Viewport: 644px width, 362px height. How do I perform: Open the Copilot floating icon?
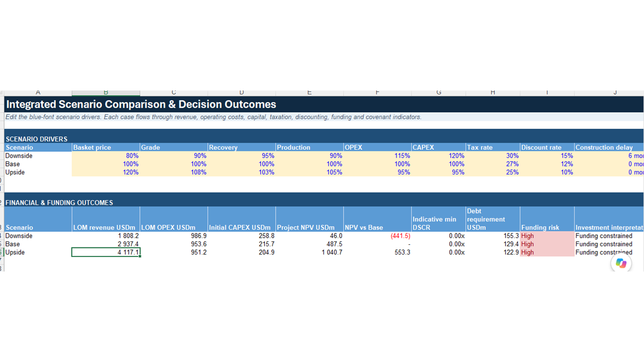click(x=621, y=263)
